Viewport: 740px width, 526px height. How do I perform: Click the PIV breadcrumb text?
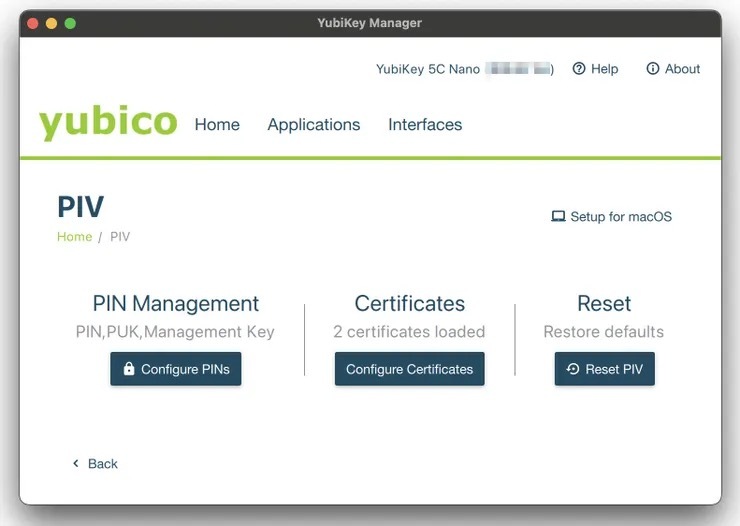(120, 236)
